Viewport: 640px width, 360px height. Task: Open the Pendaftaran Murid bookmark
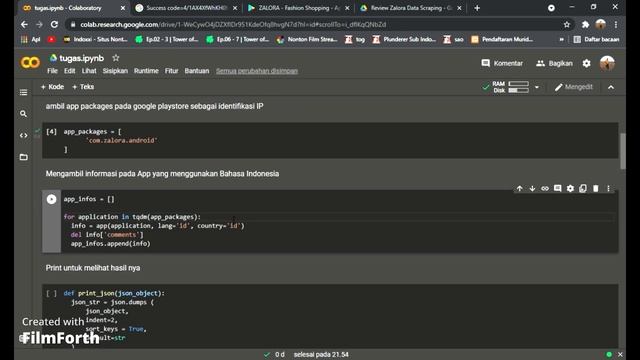pos(502,40)
